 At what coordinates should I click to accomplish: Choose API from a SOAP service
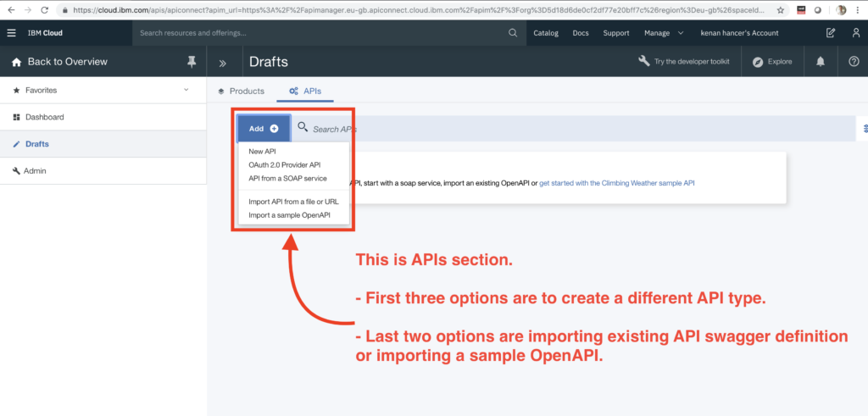tap(288, 179)
